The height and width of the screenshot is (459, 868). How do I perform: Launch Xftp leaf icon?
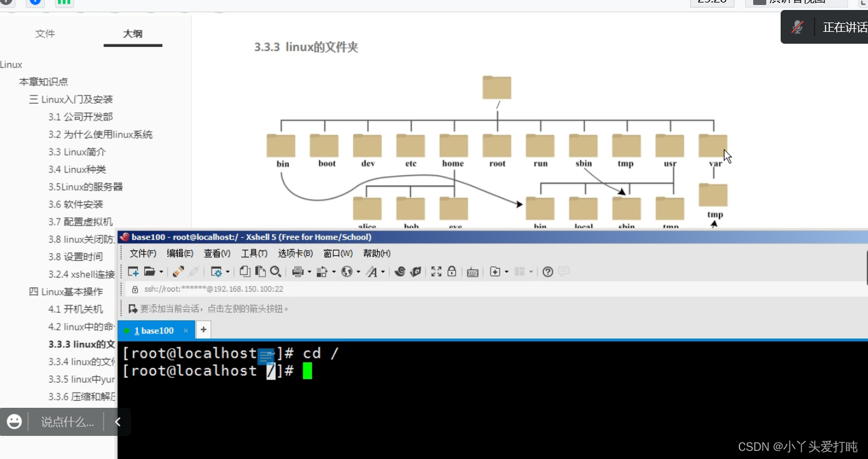[416, 272]
